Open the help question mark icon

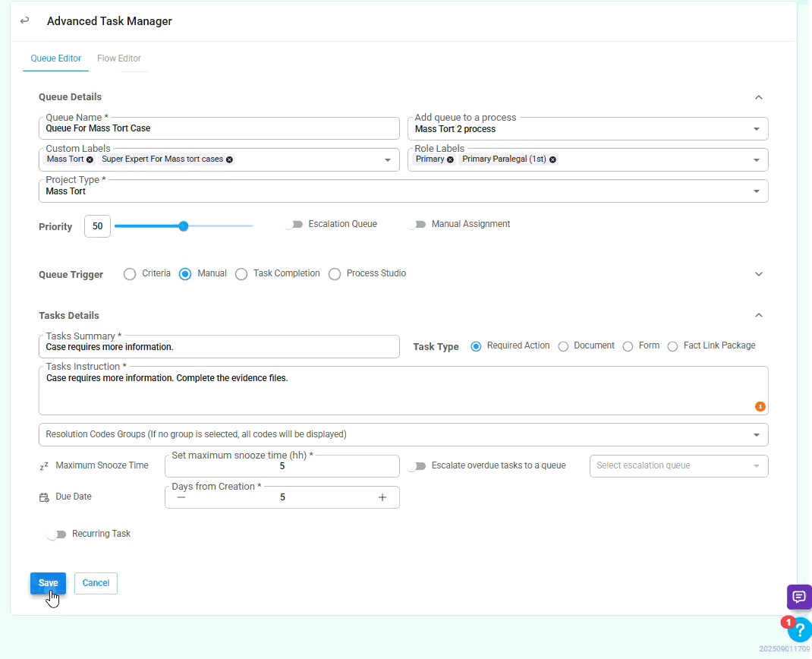click(x=799, y=629)
